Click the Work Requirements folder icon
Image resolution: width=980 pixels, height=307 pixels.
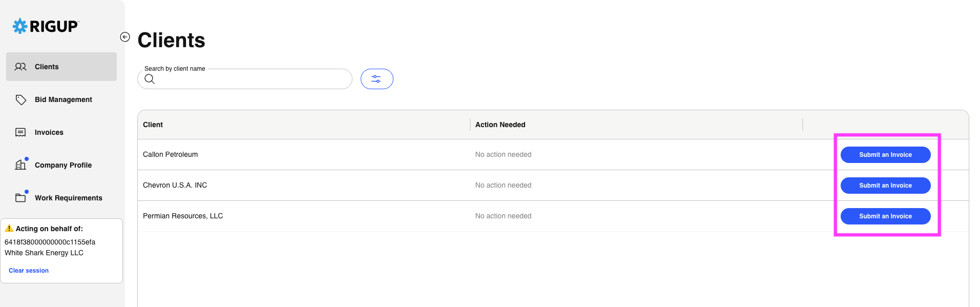(x=20, y=198)
